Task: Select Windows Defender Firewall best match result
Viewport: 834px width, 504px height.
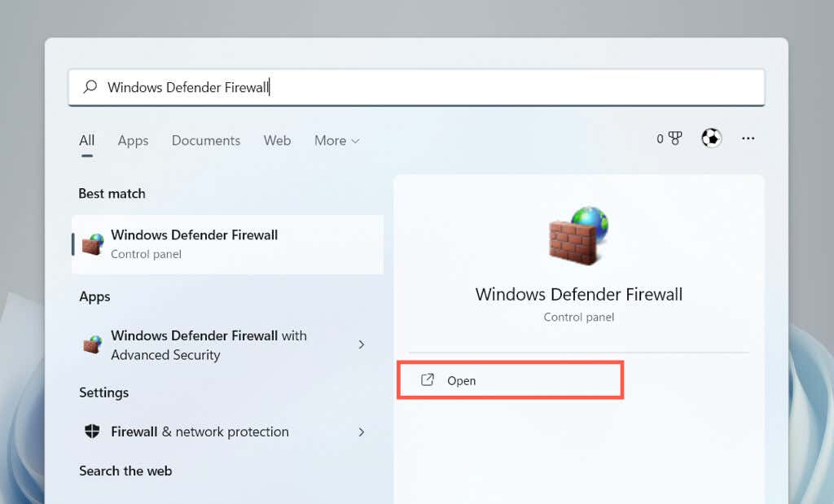Action: 227,244
